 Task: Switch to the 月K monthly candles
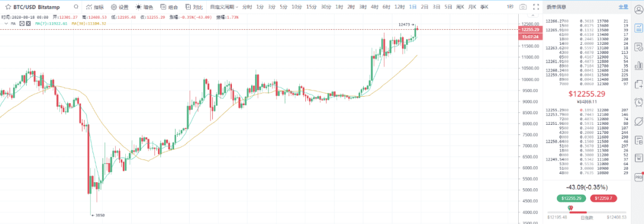tap(472, 7)
